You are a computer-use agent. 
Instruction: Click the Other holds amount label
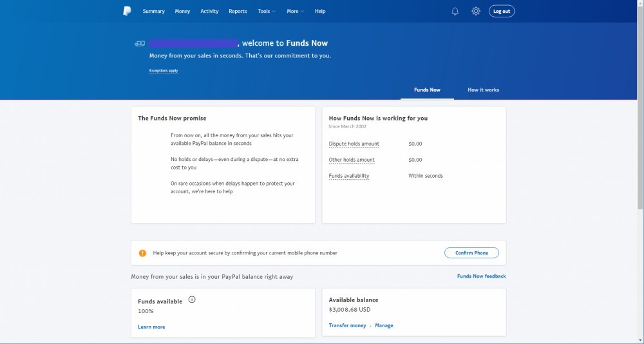(352, 160)
